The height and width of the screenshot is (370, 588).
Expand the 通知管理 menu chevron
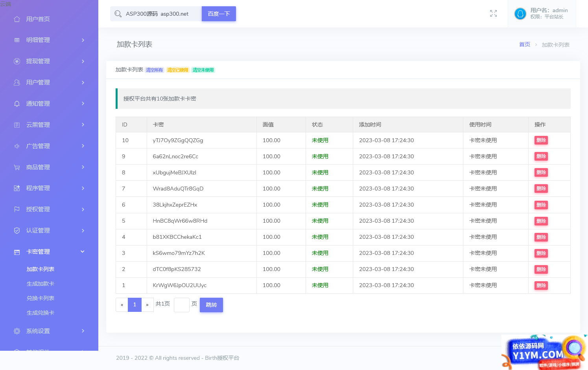pyautogui.click(x=83, y=104)
